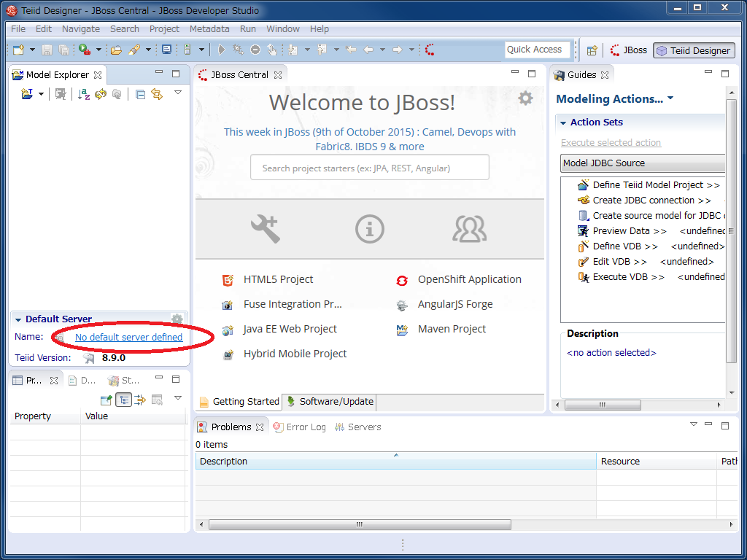The image size is (747, 560).
Task: Click the Default Server gear icon
Action: [x=177, y=319]
